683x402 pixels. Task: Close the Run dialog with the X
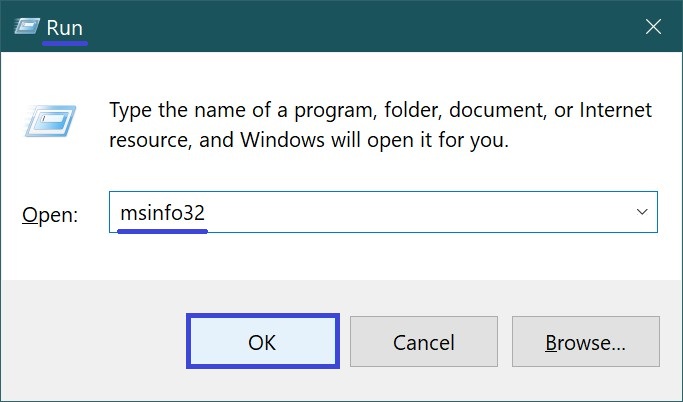pos(653,28)
